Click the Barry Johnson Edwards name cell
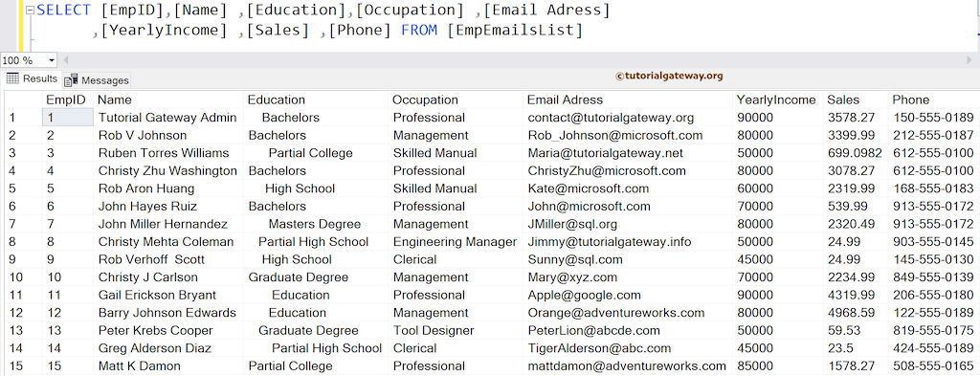Viewport: 980px width, 376px height. (168, 313)
